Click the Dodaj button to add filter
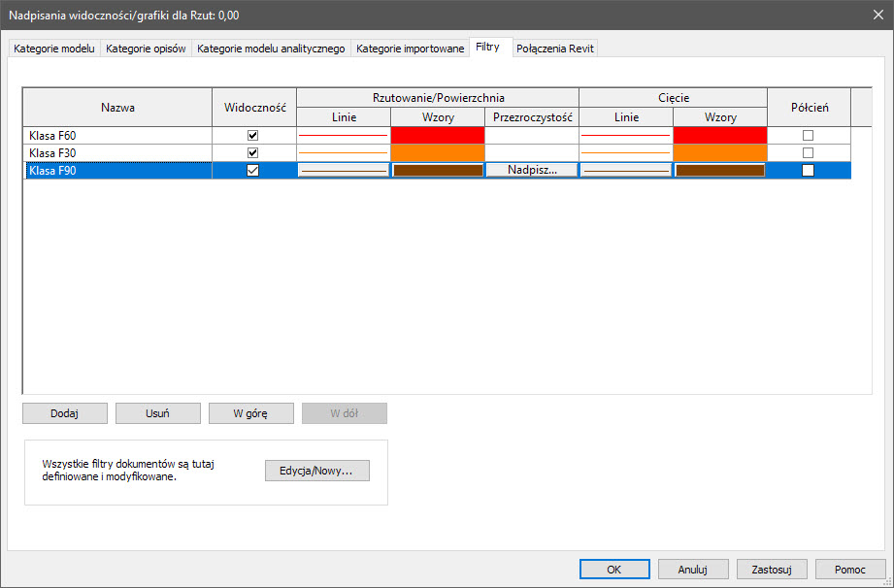The height and width of the screenshot is (588, 894). click(64, 413)
